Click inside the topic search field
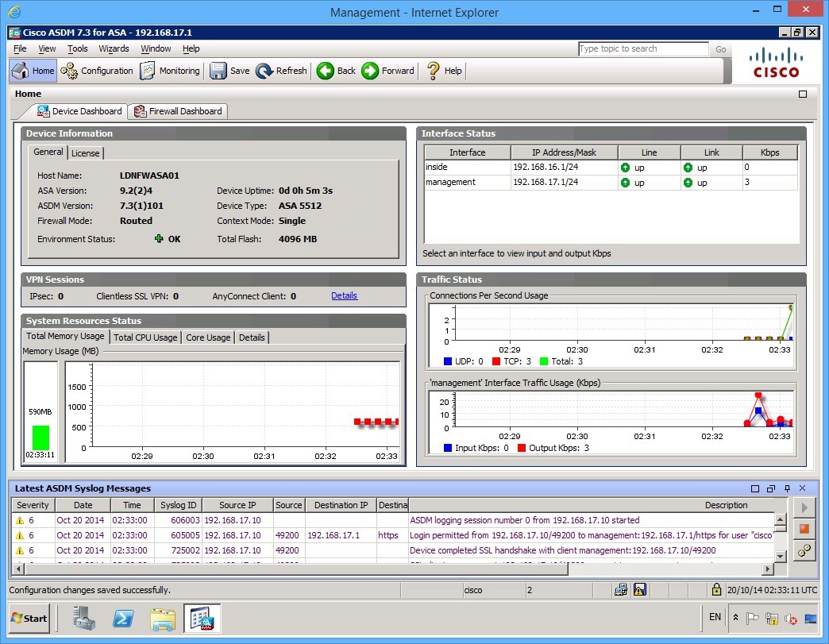Image resolution: width=829 pixels, height=644 pixels. (x=643, y=48)
